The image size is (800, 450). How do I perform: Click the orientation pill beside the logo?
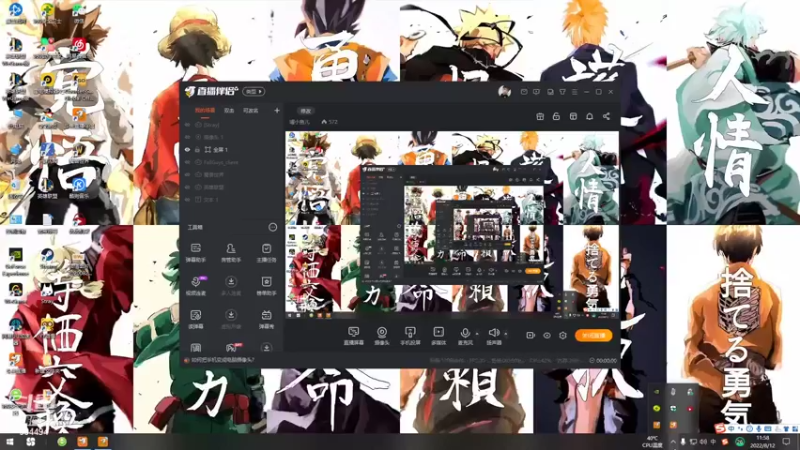(254, 91)
